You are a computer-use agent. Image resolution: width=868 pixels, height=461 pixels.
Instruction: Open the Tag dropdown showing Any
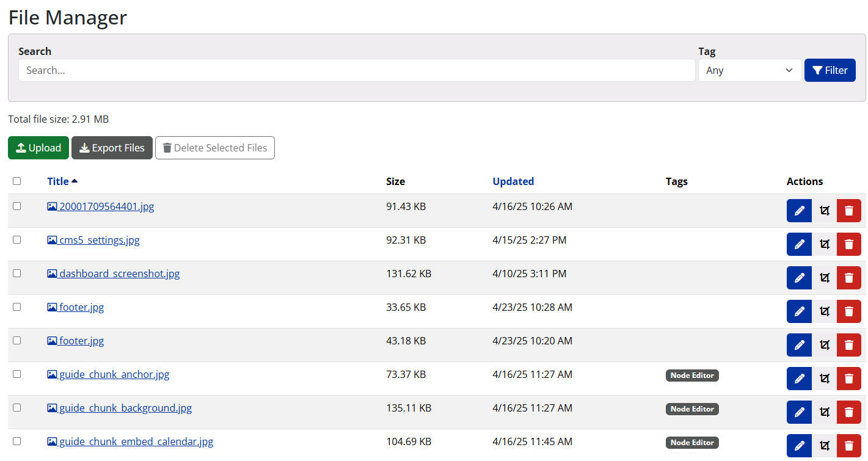[x=749, y=70]
